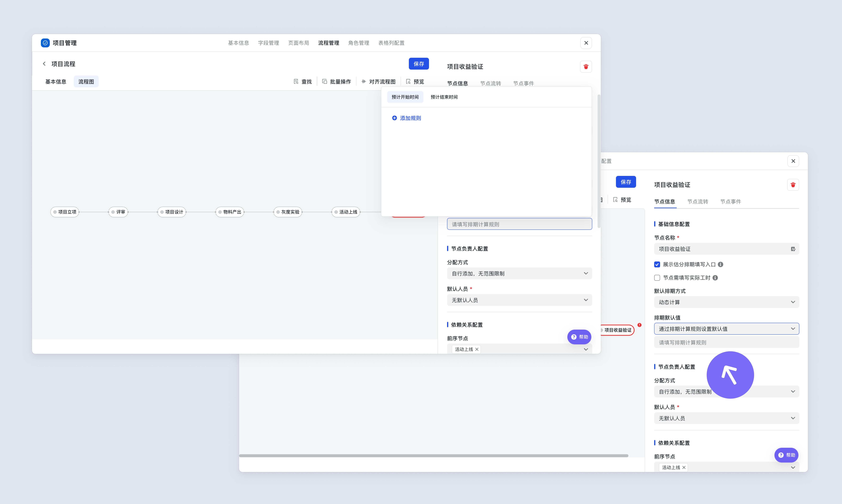
Task: Switch to 页面布局 tab
Action: click(298, 43)
